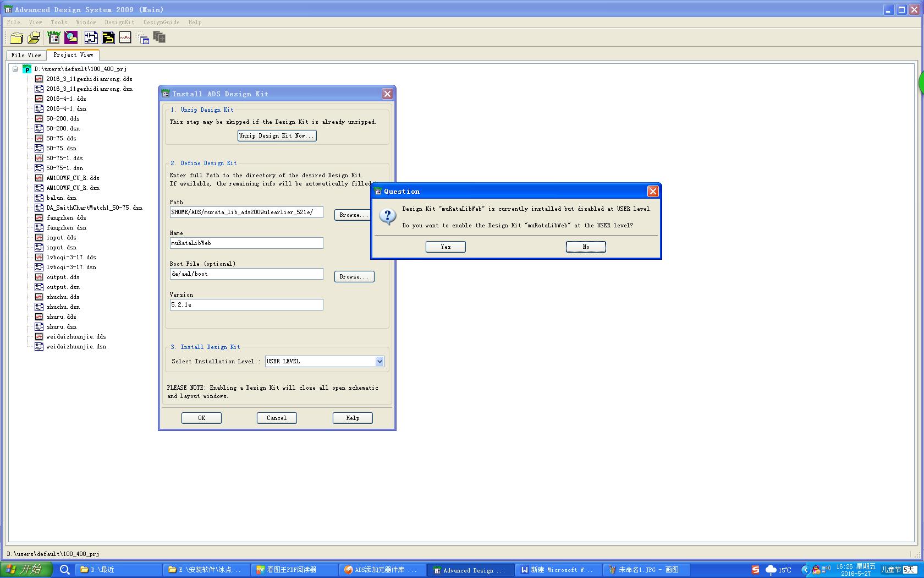Switch to the File View tab

[26, 55]
